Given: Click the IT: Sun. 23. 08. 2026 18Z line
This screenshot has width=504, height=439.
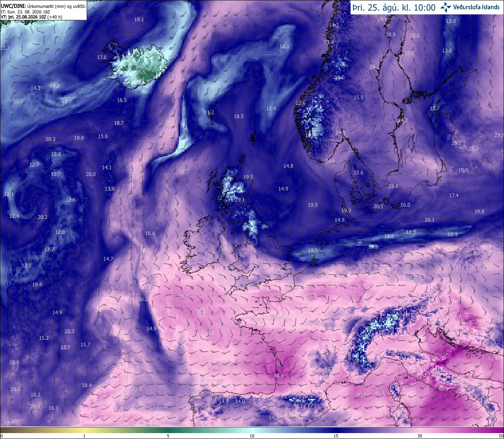Looking at the screenshot, I should [x=26, y=12].
